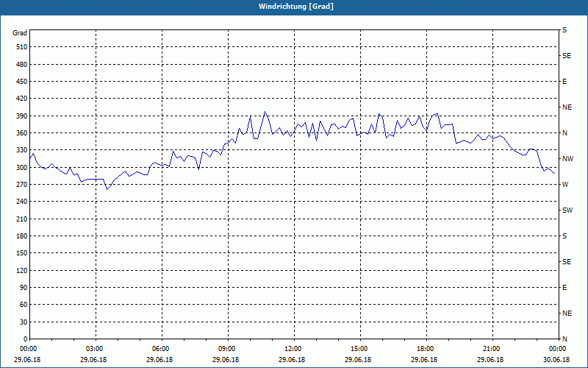This screenshot has height=368, width=588.
Task: Click the '450' y-axis label
Action: (22, 82)
